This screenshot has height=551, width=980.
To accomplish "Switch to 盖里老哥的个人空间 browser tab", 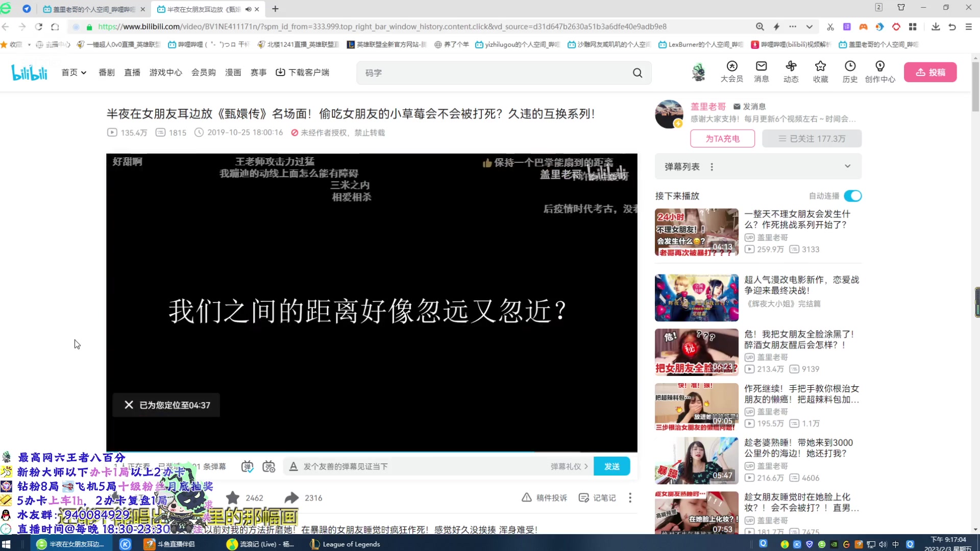I will pyautogui.click(x=94, y=9).
